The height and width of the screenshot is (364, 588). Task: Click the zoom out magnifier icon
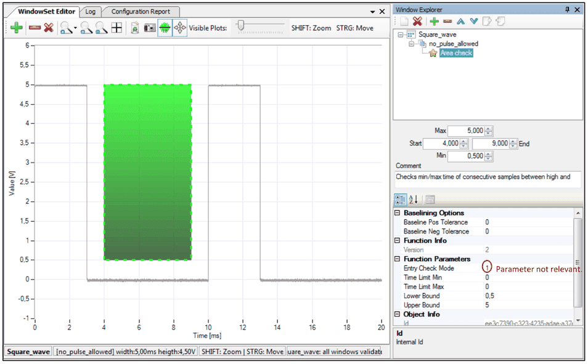click(101, 28)
